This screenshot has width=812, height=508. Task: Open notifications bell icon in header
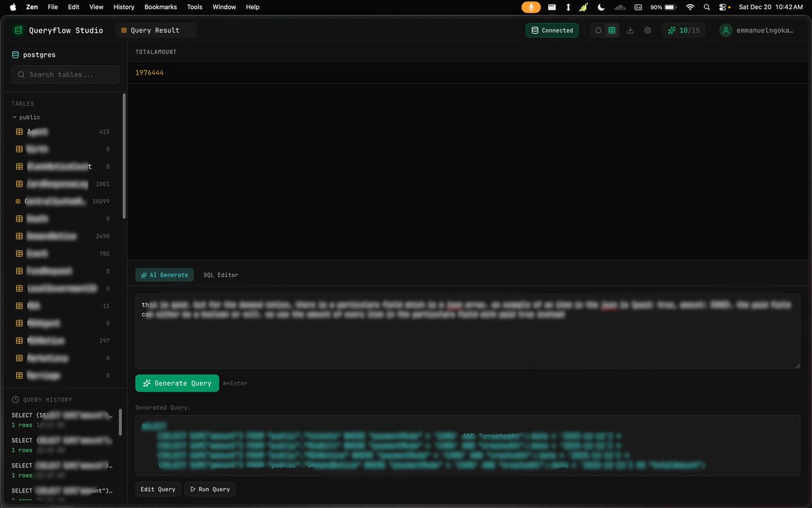pos(598,30)
